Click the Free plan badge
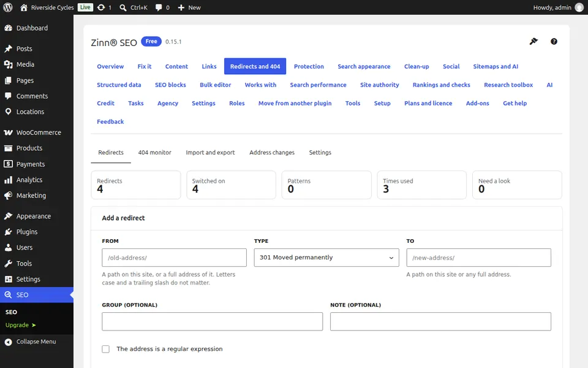The image size is (588, 368). (x=151, y=41)
